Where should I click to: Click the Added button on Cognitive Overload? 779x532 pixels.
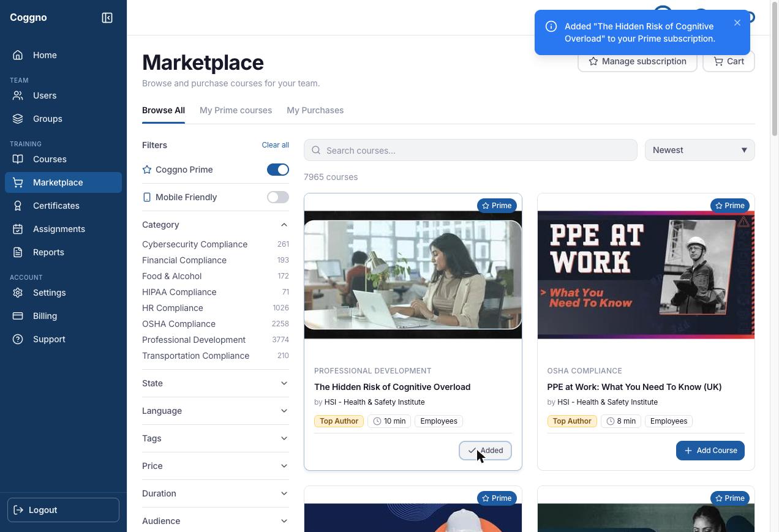(486, 451)
